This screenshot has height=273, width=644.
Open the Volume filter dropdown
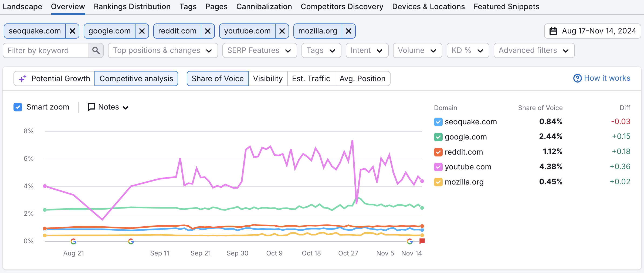[x=418, y=50]
